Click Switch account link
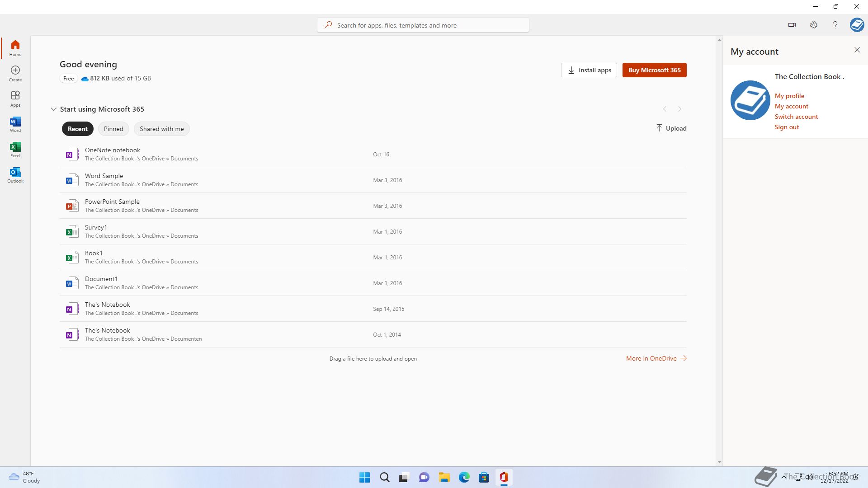The image size is (868, 488). click(797, 117)
